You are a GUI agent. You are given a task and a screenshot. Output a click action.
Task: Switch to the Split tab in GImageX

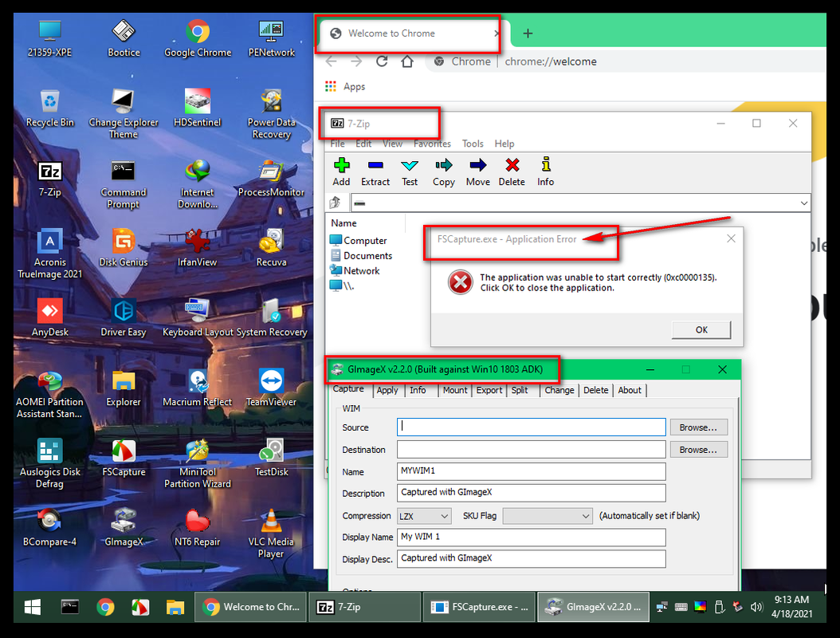click(x=519, y=390)
